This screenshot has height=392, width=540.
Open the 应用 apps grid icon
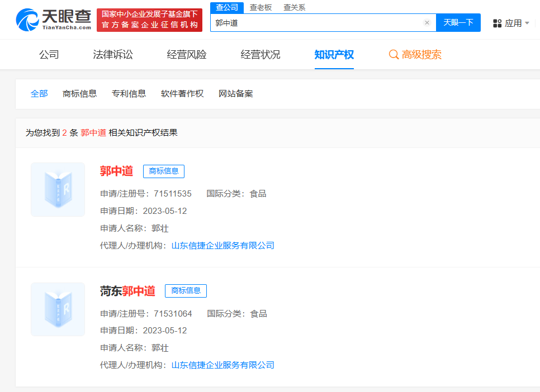coord(497,23)
